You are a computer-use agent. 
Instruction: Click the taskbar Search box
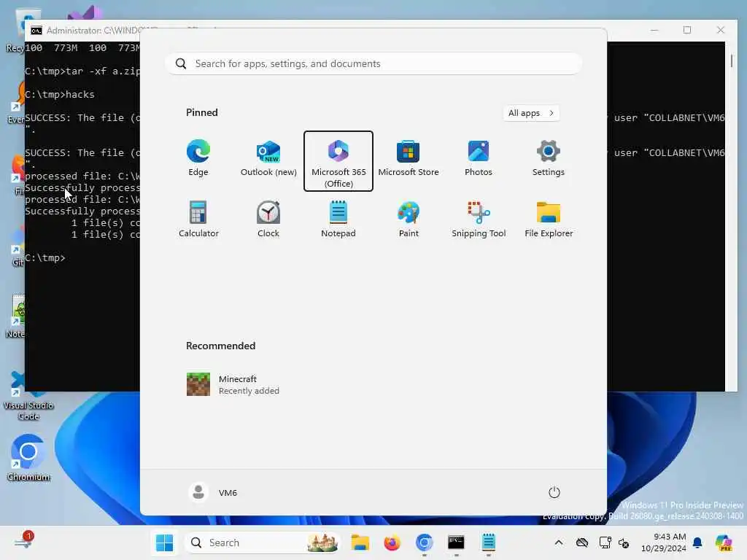click(x=263, y=542)
